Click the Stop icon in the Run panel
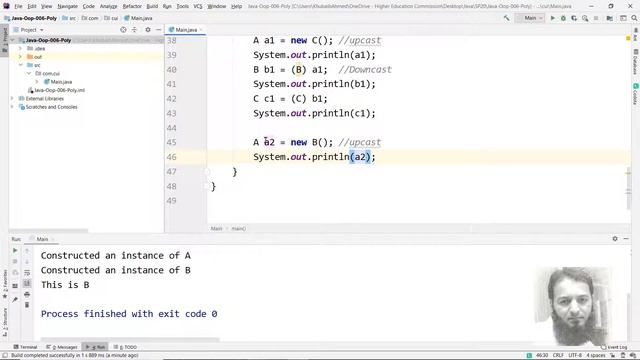 point(15,261)
